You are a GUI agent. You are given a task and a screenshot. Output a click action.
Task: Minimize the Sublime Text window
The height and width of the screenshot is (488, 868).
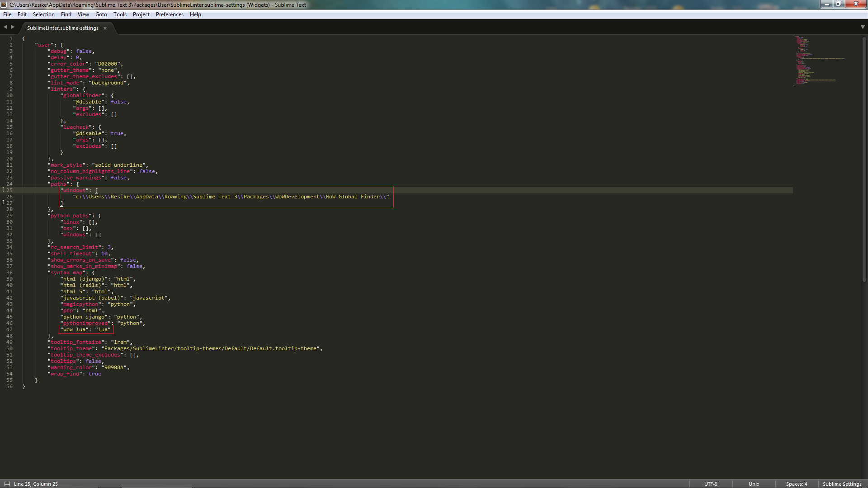tap(826, 4)
